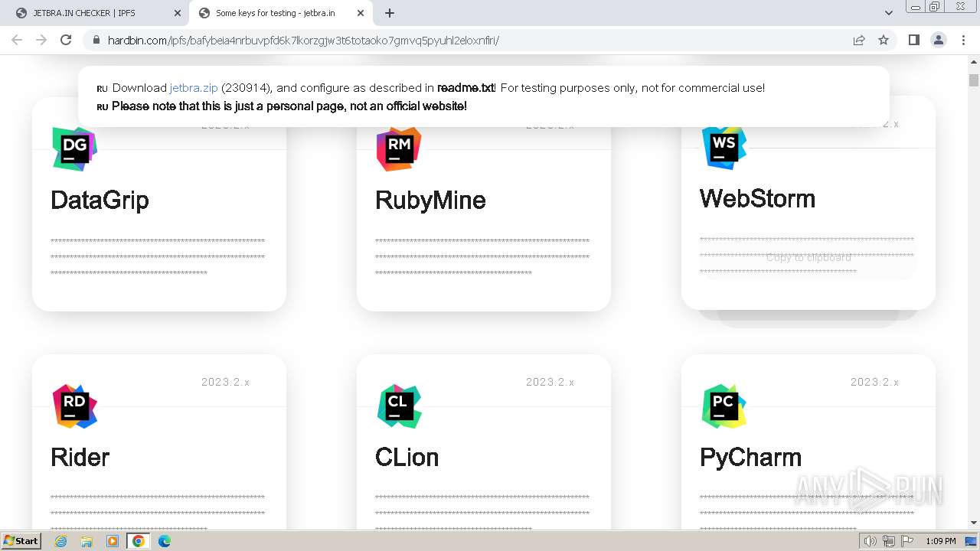Screen dimensions: 980x551
Task: Open the Chrome profile avatar icon
Action: pyautogui.click(x=939, y=40)
